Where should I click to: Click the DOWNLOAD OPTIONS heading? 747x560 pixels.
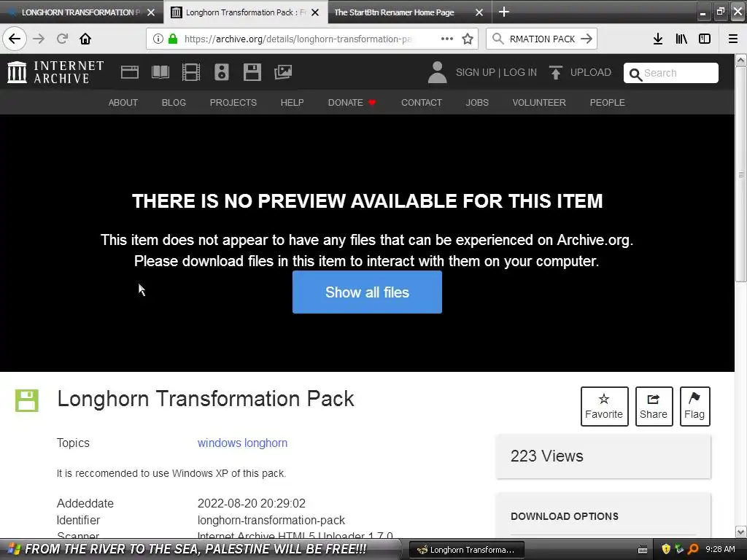point(565,516)
